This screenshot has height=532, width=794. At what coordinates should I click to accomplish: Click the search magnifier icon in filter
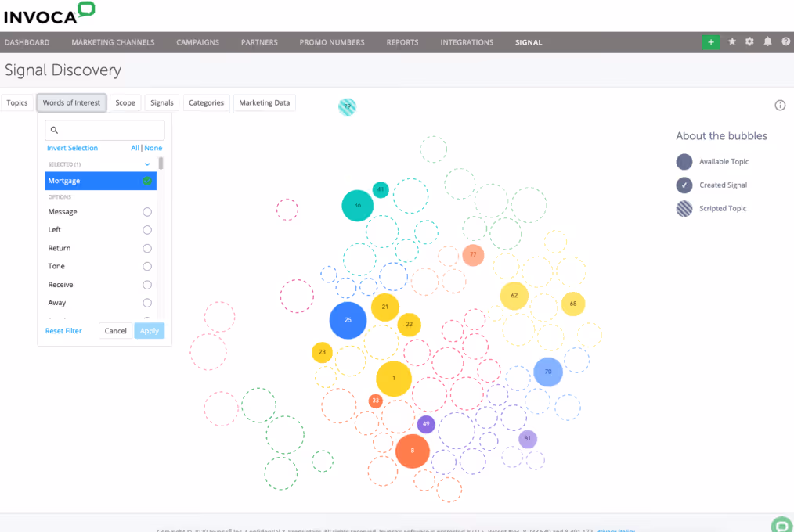pyautogui.click(x=54, y=130)
